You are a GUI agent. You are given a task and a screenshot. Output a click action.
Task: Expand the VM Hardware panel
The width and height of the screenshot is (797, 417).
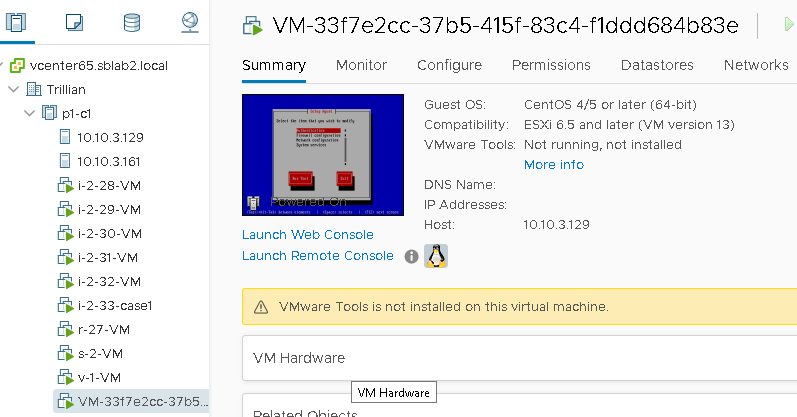519,358
